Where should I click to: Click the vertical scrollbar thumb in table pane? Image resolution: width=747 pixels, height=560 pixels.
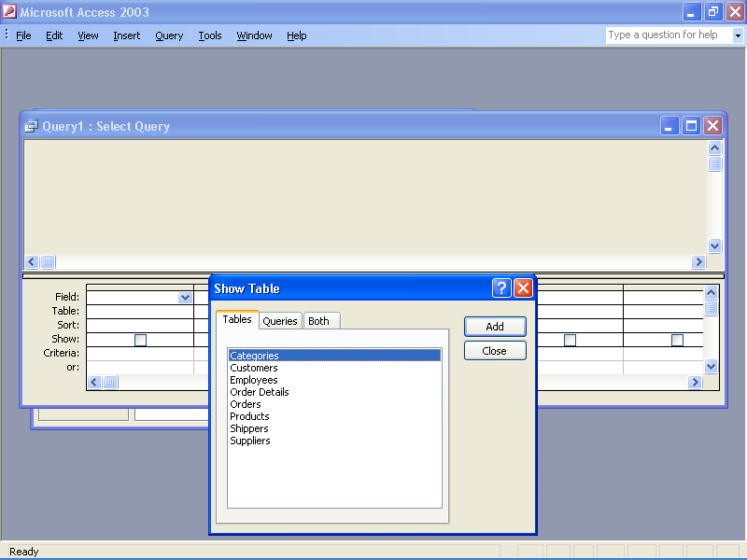tap(714, 164)
